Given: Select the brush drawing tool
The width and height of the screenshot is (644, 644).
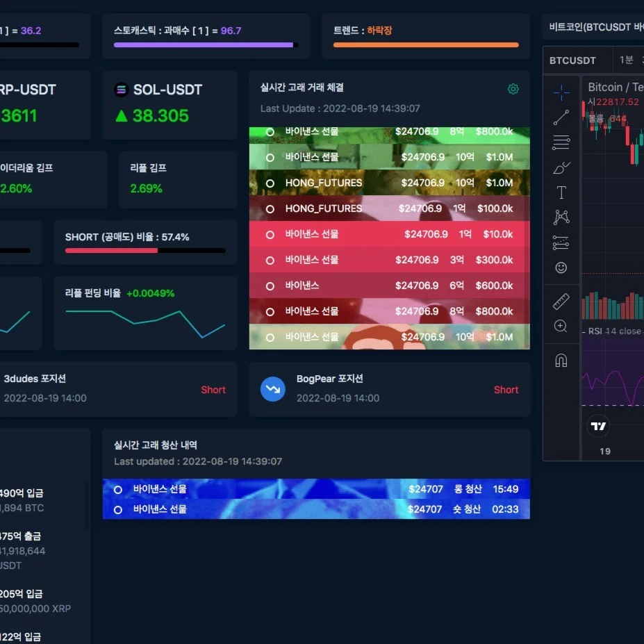Looking at the screenshot, I should coord(561,167).
